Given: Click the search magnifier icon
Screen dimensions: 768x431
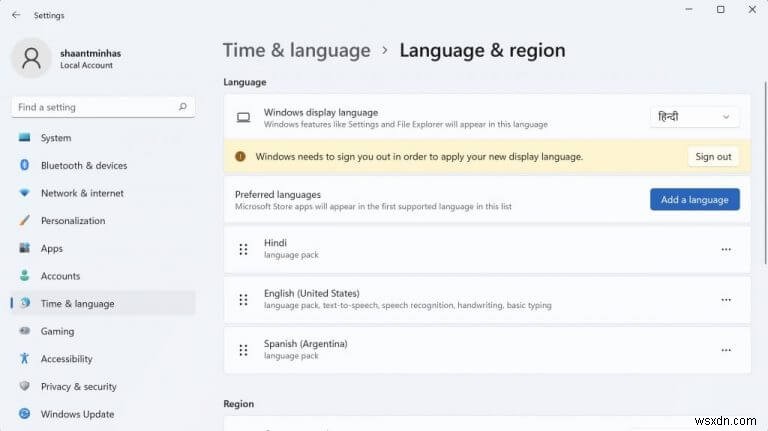Looking at the screenshot, I should (x=182, y=107).
